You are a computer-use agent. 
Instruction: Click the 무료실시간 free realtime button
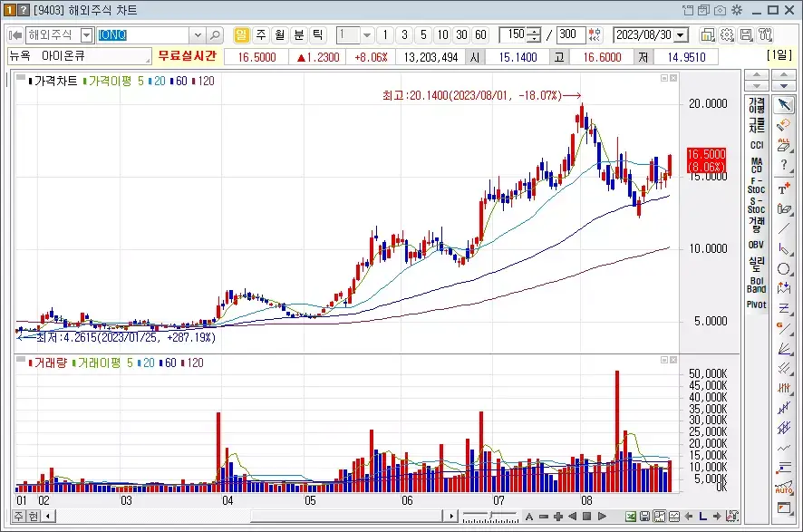coord(188,56)
